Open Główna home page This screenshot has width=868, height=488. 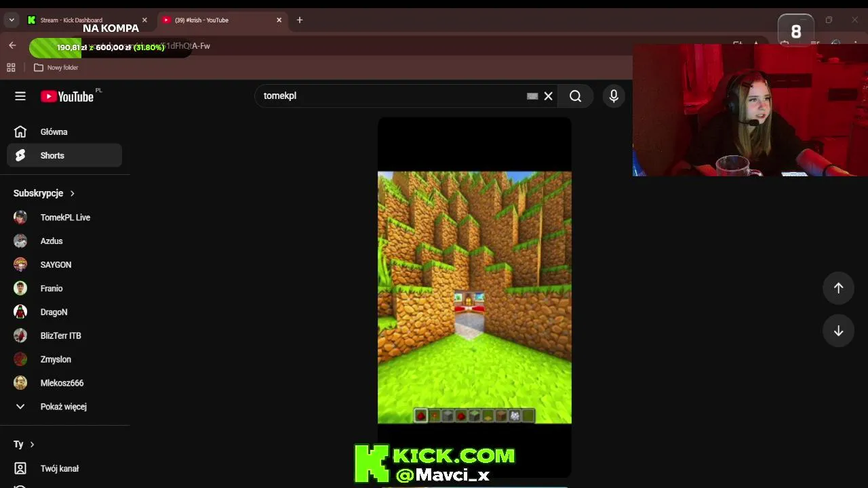pos(64,132)
